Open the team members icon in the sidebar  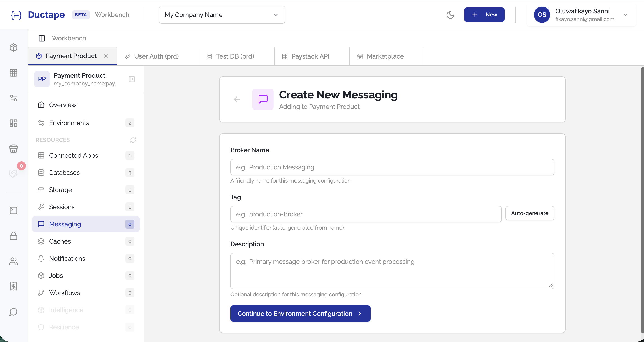tap(14, 261)
